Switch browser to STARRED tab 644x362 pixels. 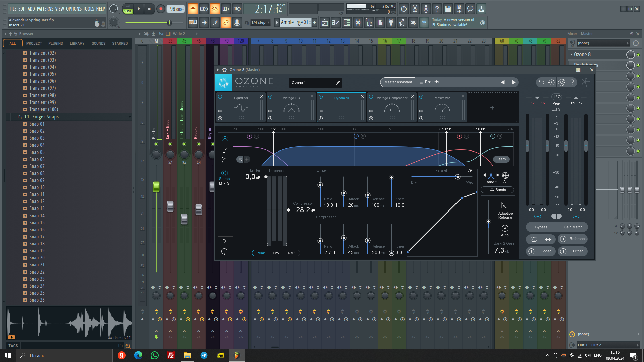tap(120, 43)
